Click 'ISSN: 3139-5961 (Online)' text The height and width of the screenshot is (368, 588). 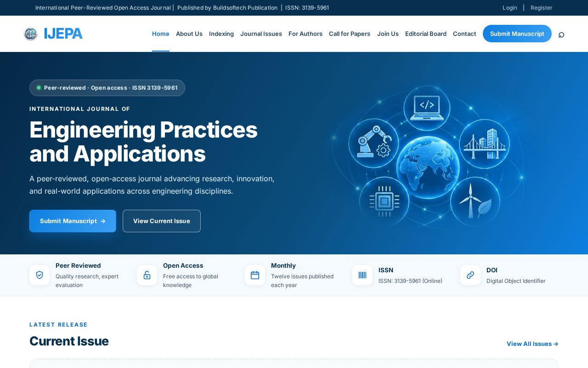point(410,281)
